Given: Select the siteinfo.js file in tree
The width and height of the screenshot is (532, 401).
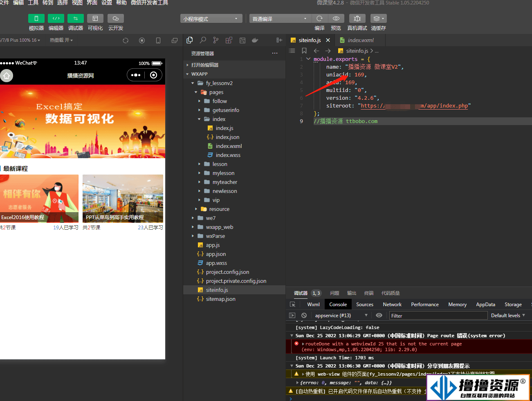Looking at the screenshot, I should (x=234, y=290).
